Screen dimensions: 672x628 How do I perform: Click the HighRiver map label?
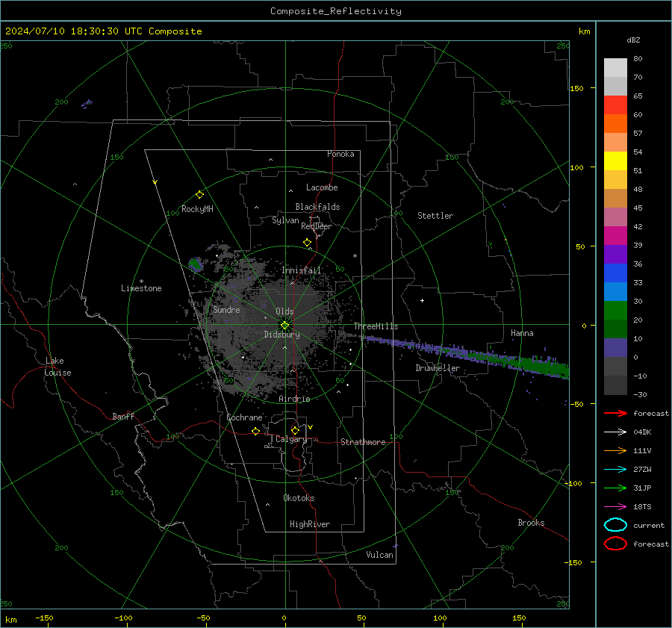[310, 524]
